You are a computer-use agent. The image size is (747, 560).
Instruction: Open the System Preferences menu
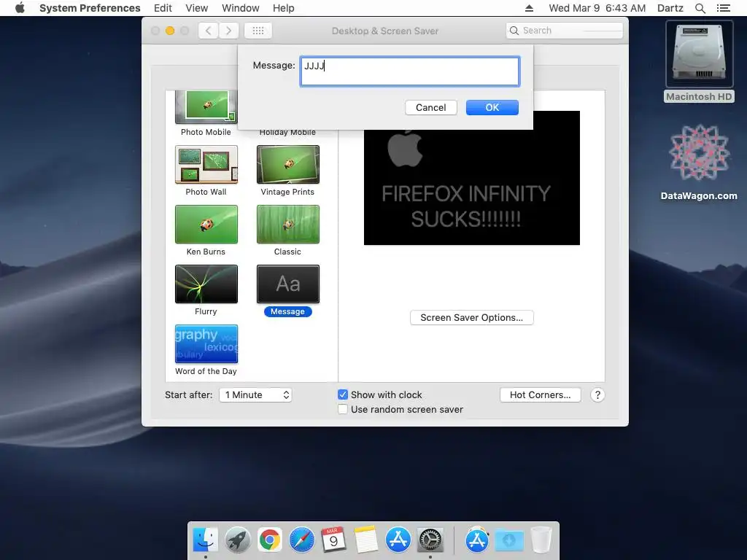(x=90, y=8)
